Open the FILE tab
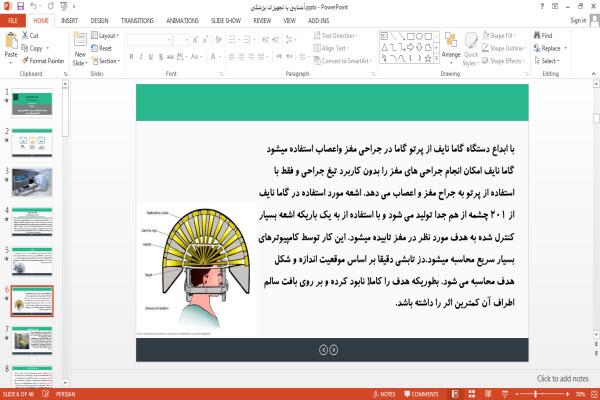Screen dimensions: 600x400 click(13, 21)
